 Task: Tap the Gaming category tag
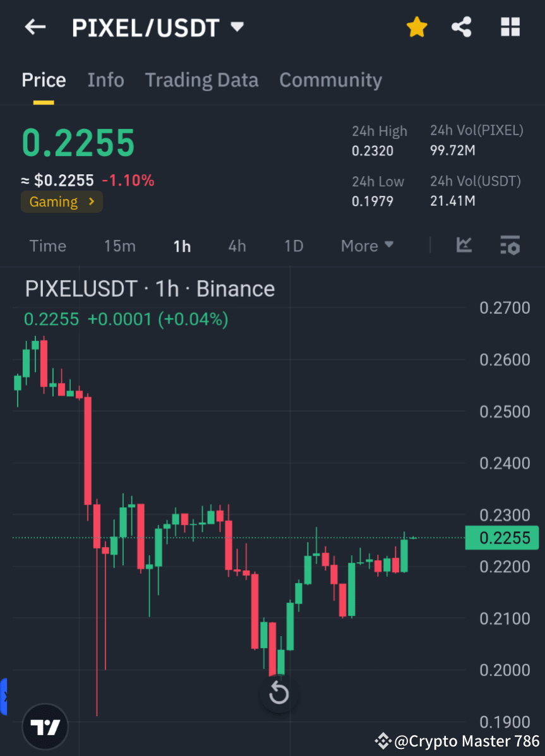[x=61, y=201]
